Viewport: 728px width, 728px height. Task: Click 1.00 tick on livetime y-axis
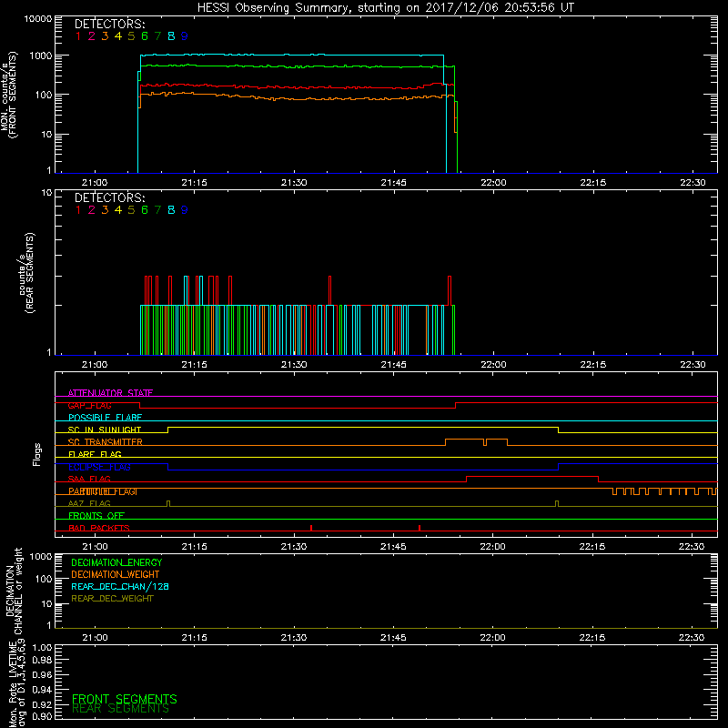[x=42, y=648]
